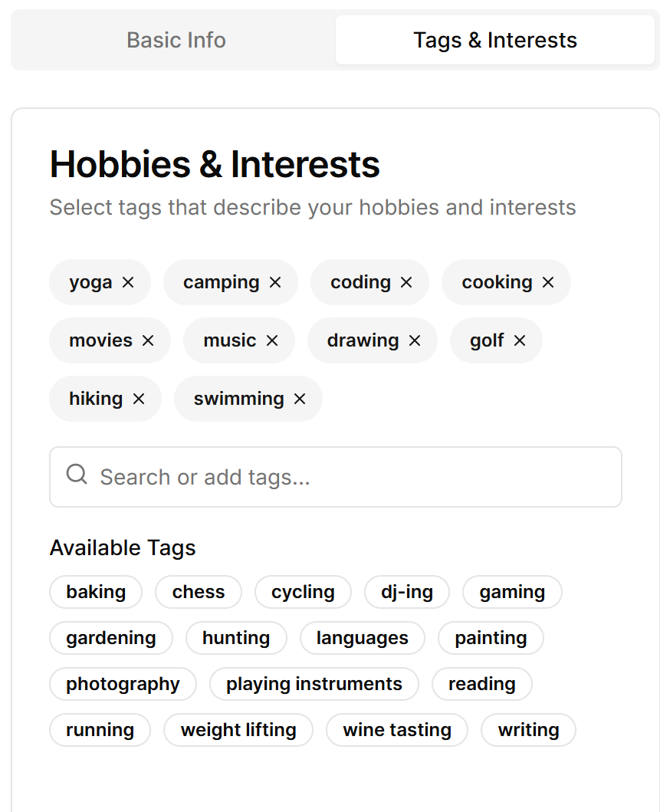
Task: Add the playing instruments tag
Action: pyautogui.click(x=314, y=684)
